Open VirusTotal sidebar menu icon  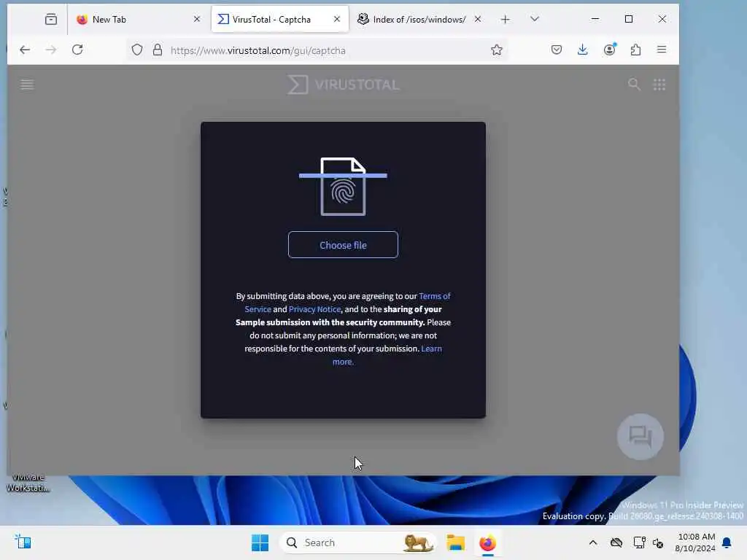(27, 85)
